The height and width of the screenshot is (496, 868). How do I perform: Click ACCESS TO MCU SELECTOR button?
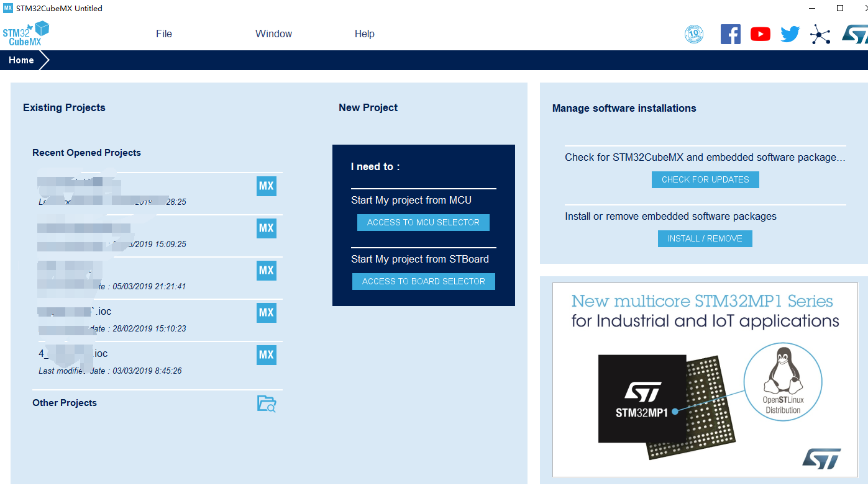[423, 222]
